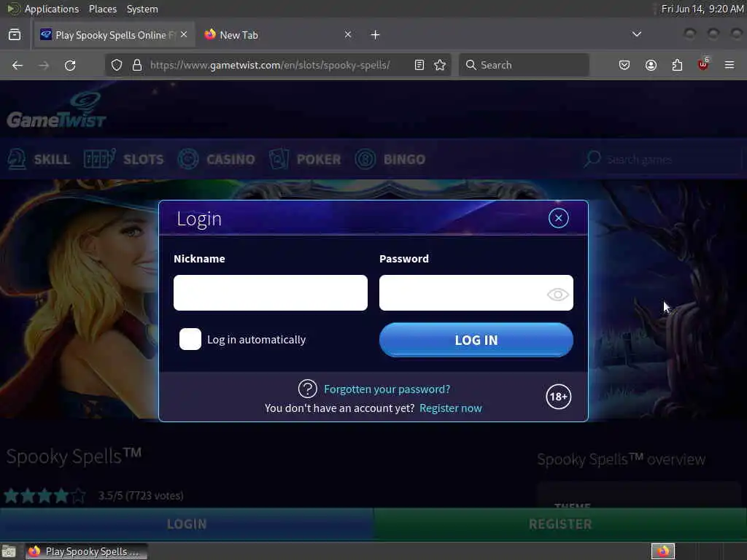Click the bottom green REGISTER button
This screenshot has width=747, height=560.
pyautogui.click(x=560, y=524)
